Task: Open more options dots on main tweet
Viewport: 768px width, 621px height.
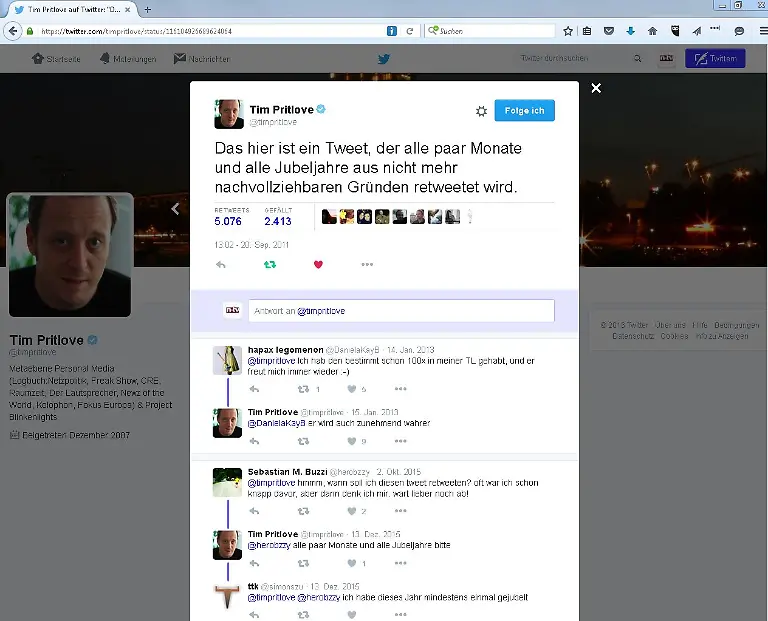Action: 367,265
